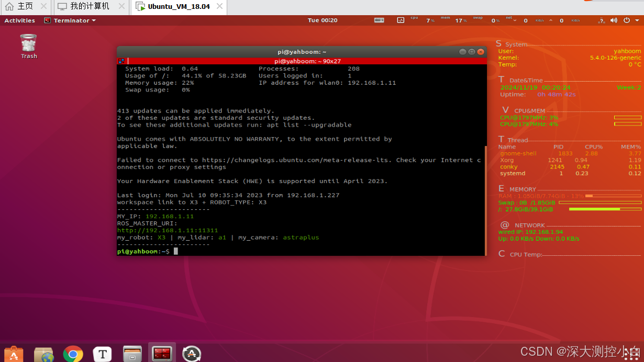The width and height of the screenshot is (644, 362).
Task: Open the Files manager in the dock
Action: pos(132,354)
